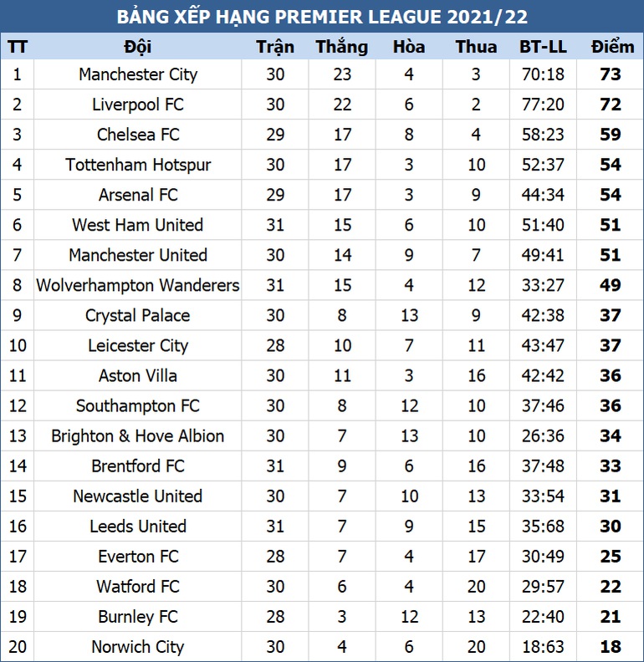
Task: Click Liverpool's goal difference 77:20
Action: pyautogui.click(x=543, y=104)
